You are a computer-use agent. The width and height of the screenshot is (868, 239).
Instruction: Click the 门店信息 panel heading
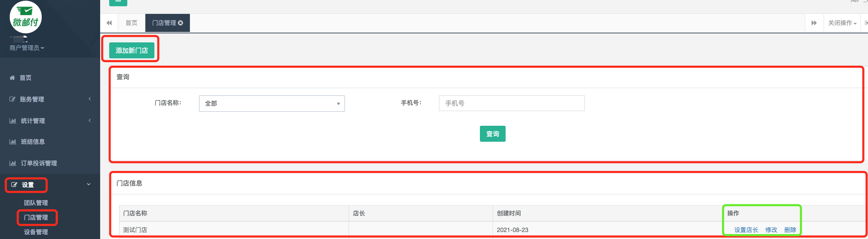129,183
